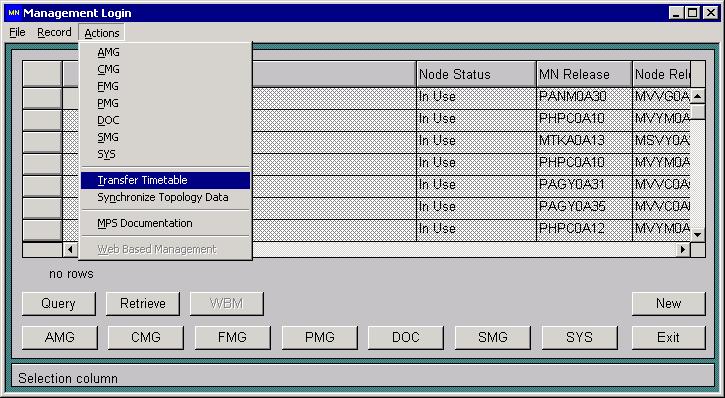This screenshot has width=725, height=398.
Task: Click the MN Release column header
Action: 584,74
